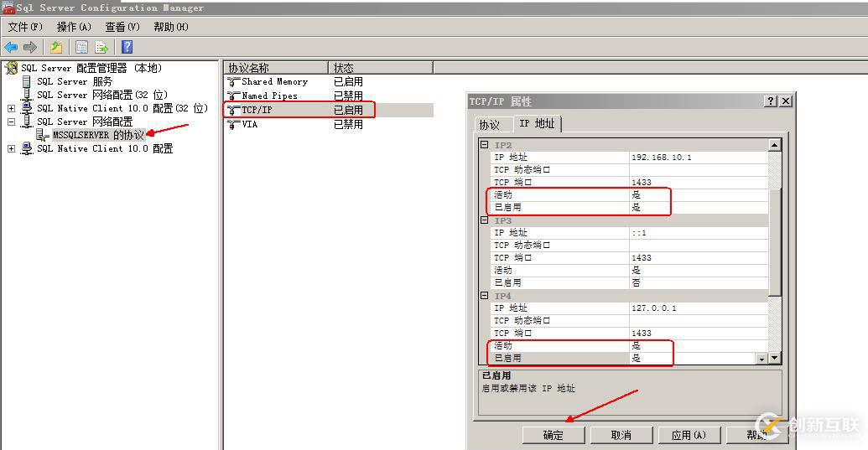Click the Shared Memory protocol icon
The image size is (868, 450).
234,82
